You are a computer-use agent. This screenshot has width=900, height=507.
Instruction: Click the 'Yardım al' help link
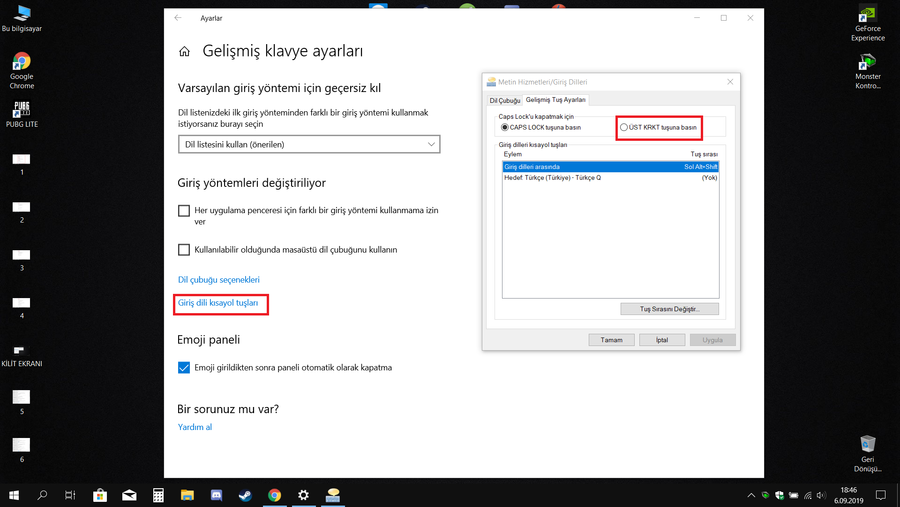tap(195, 427)
